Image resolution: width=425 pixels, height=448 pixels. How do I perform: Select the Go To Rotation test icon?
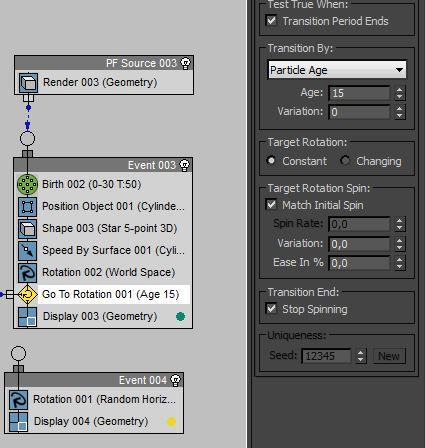(27, 294)
